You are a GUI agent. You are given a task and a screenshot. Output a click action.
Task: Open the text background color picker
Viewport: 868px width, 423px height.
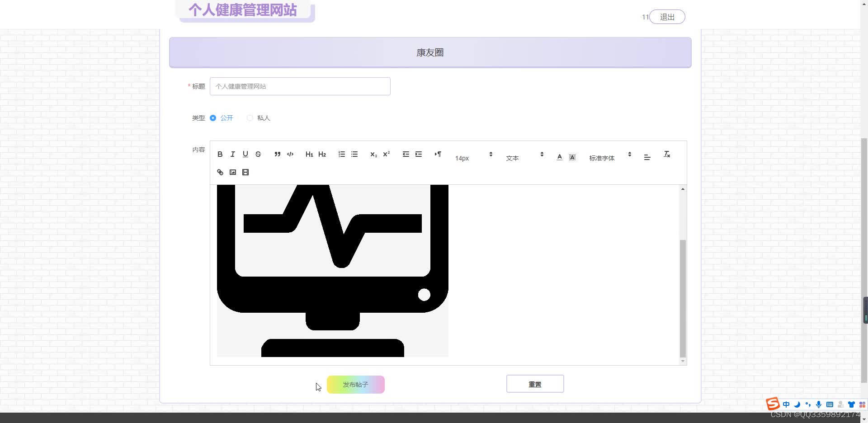point(572,157)
